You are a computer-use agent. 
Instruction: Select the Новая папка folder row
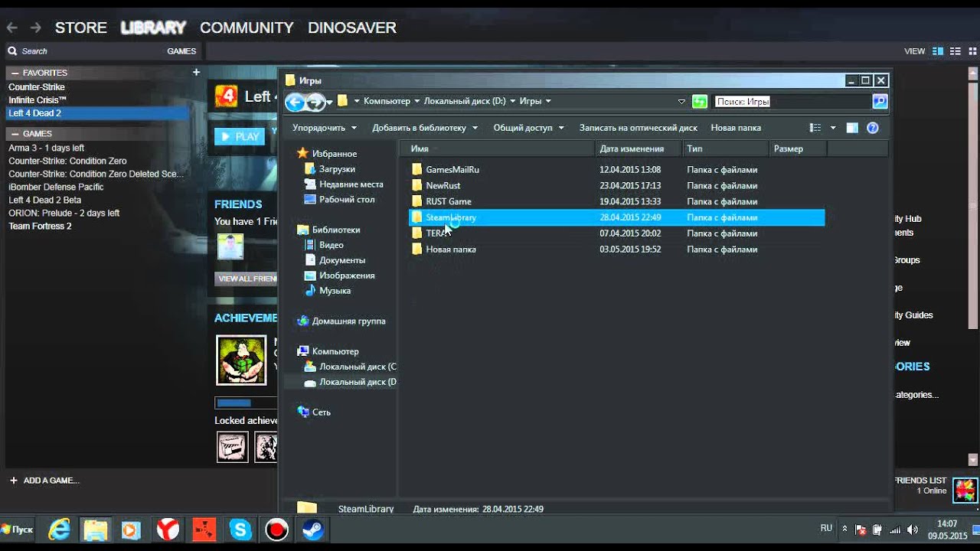(616, 249)
